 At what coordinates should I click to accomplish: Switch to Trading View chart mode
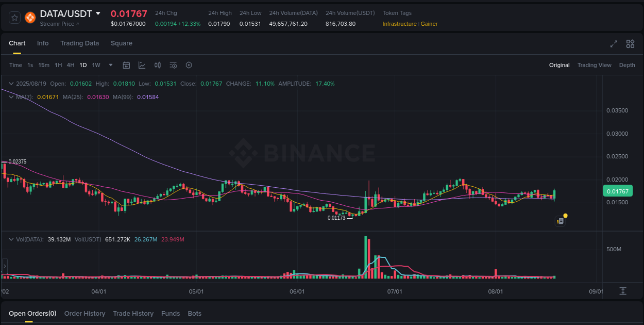pos(594,65)
